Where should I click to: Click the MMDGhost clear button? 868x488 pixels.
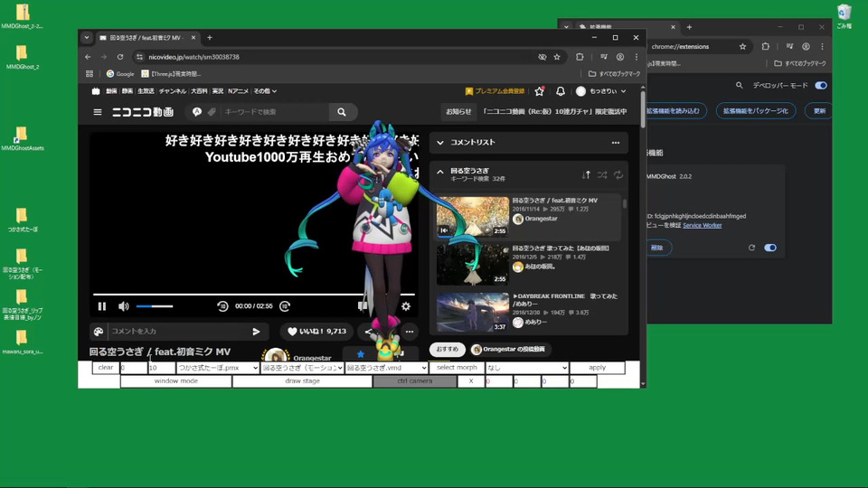[x=105, y=368]
